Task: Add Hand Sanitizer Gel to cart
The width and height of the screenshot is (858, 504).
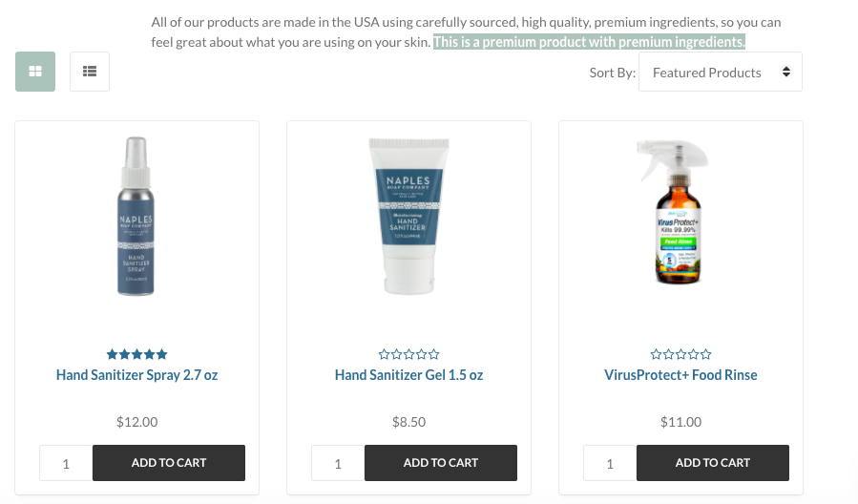Action: tap(441, 463)
